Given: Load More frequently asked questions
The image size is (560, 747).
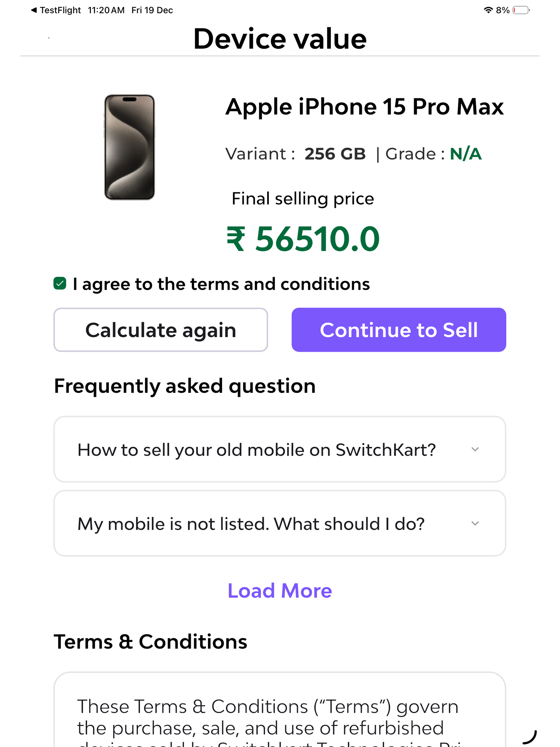Looking at the screenshot, I should coord(280,591).
